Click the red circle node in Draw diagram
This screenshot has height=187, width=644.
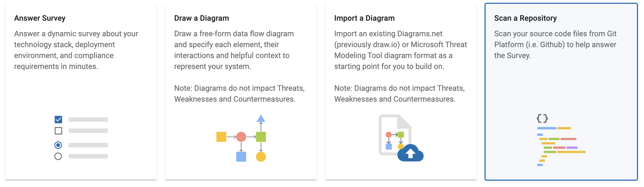coord(241,137)
